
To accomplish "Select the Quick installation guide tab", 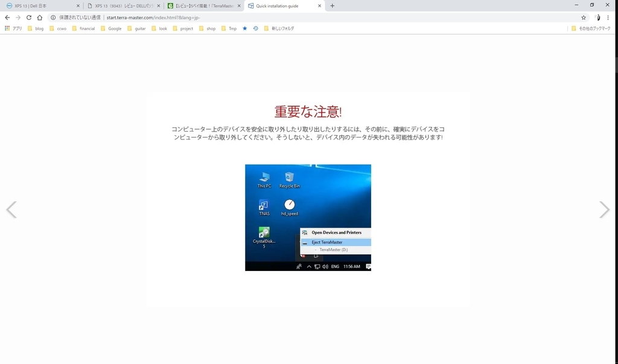I will 285,6.
